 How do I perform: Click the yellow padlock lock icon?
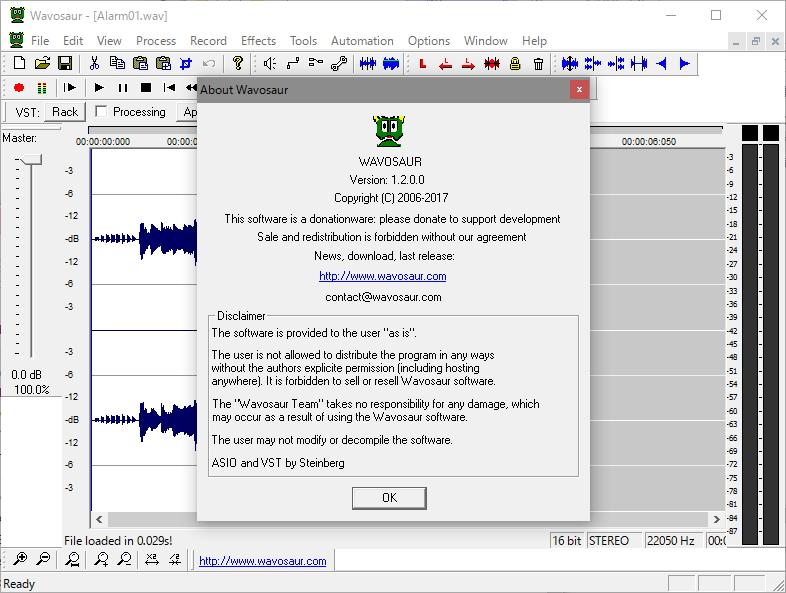(515, 64)
